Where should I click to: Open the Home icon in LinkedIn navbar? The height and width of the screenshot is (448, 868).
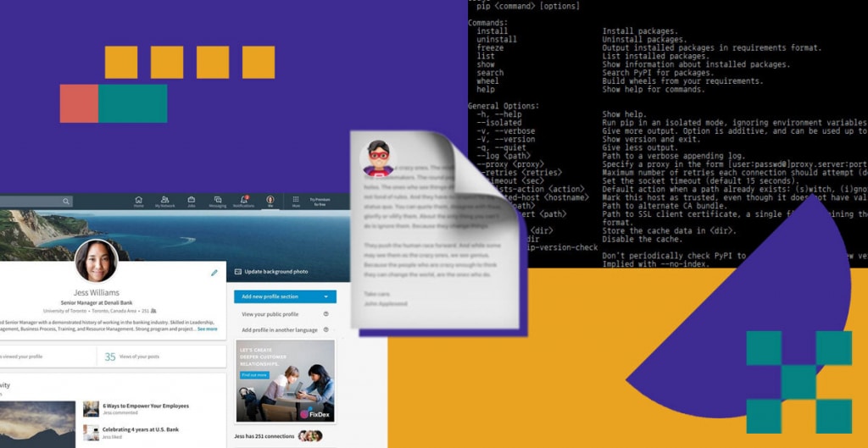point(138,200)
